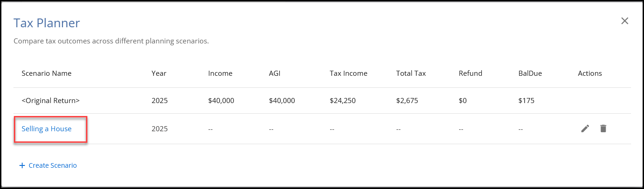Edit the Selling a House scenario
The width and height of the screenshot is (644, 189).
coord(585,129)
